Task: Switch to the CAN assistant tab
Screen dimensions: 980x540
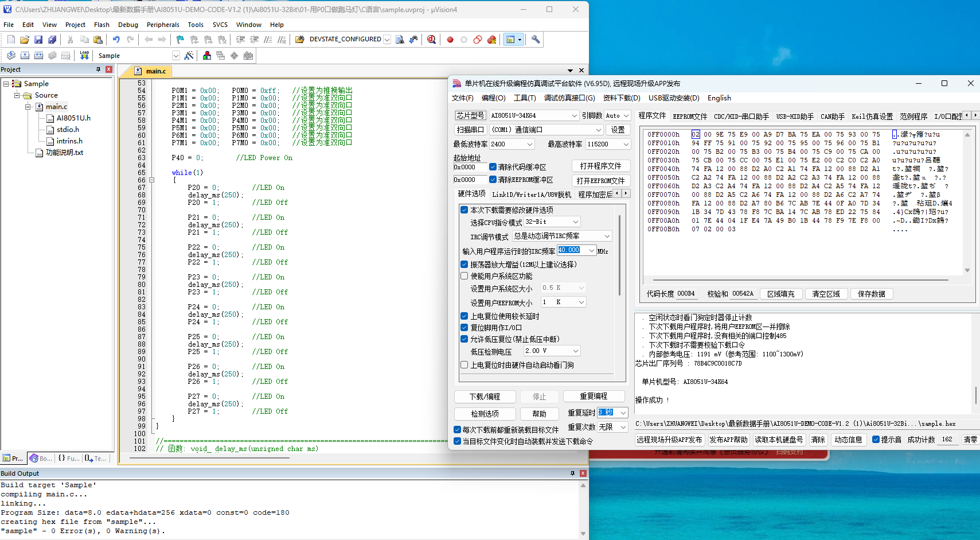Action: tap(832, 116)
